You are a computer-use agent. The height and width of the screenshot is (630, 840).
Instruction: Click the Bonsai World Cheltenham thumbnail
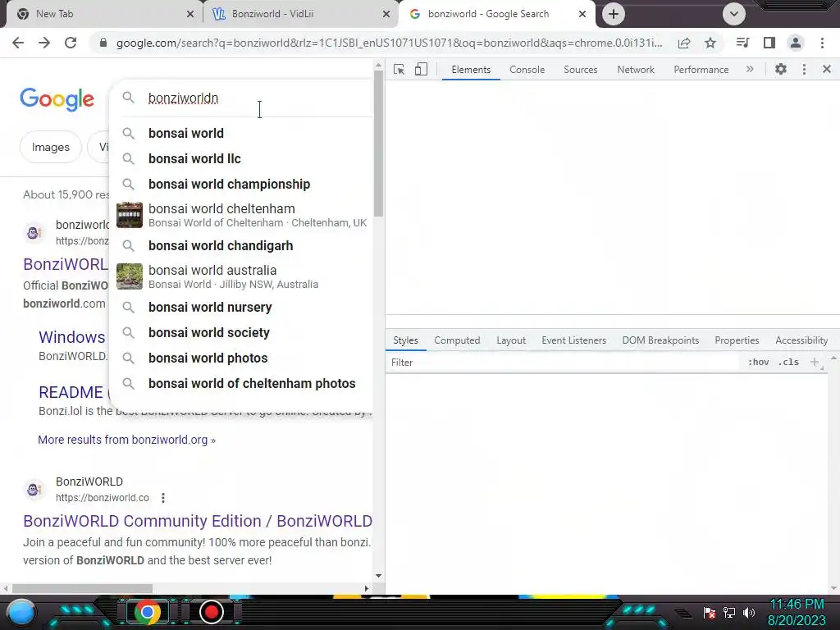pyautogui.click(x=130, y=216)
